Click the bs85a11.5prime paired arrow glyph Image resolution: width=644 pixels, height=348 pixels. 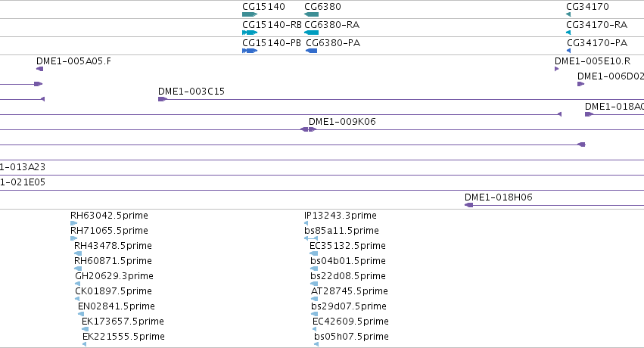(311, 238)
